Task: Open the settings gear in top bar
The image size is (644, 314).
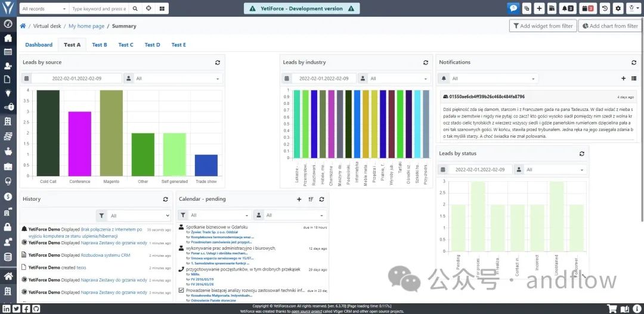Action: click(618, 8)
